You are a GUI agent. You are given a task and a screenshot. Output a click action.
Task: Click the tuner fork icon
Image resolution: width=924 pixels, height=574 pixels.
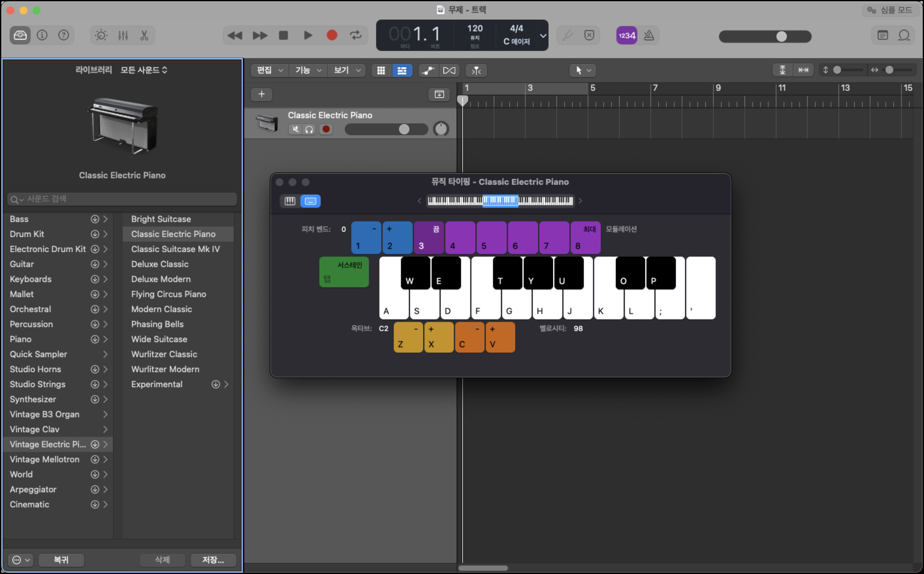click(567, 35)
